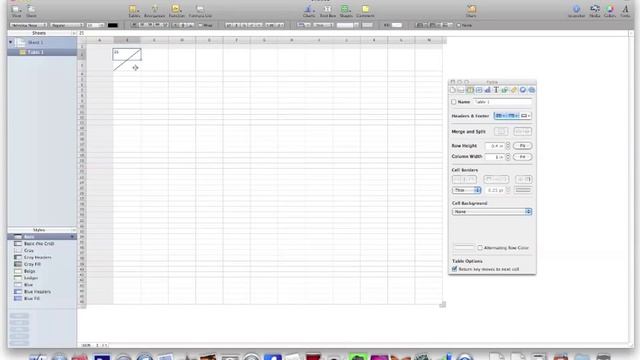Click the Merge cells button
The height and width of the screenshot is (360, 640).
click(501, 131)
